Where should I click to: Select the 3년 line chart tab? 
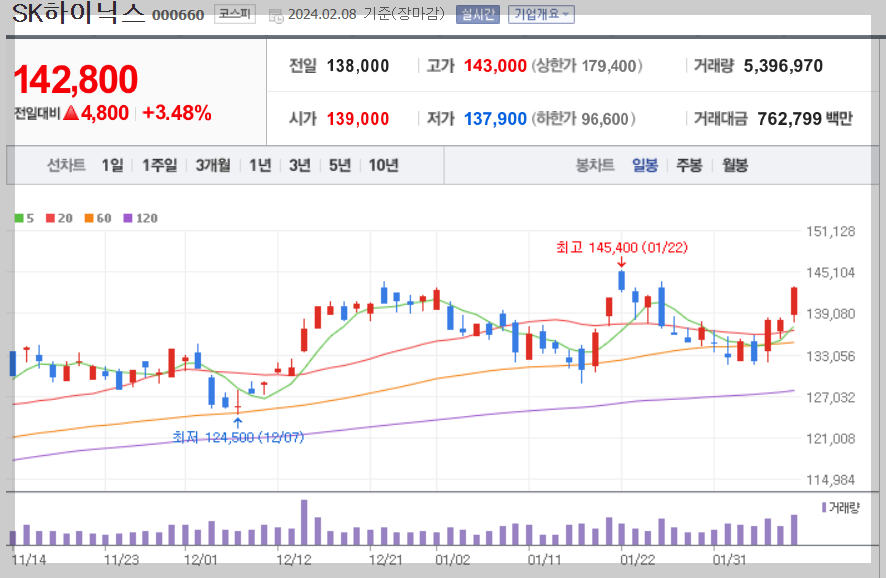coord(300,166)
